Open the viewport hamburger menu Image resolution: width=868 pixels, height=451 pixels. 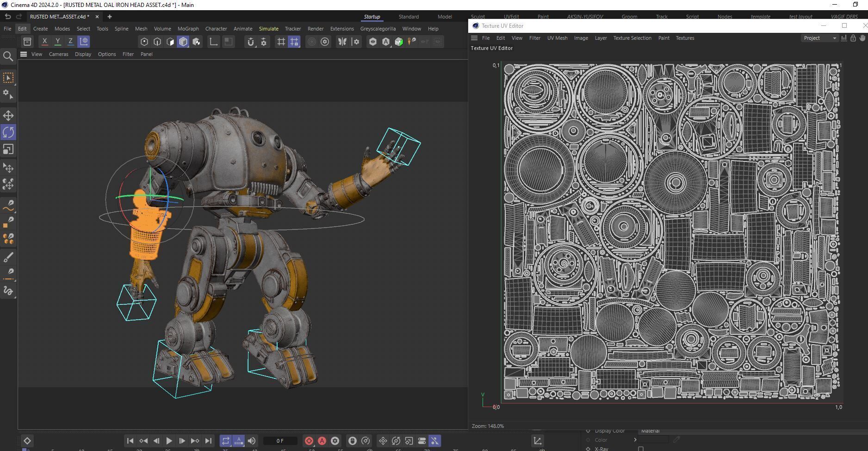[x=24, y=54]
